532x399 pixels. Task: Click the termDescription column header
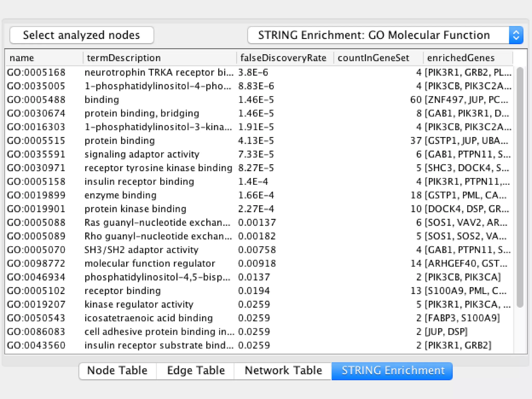click(x=124, y=58)
